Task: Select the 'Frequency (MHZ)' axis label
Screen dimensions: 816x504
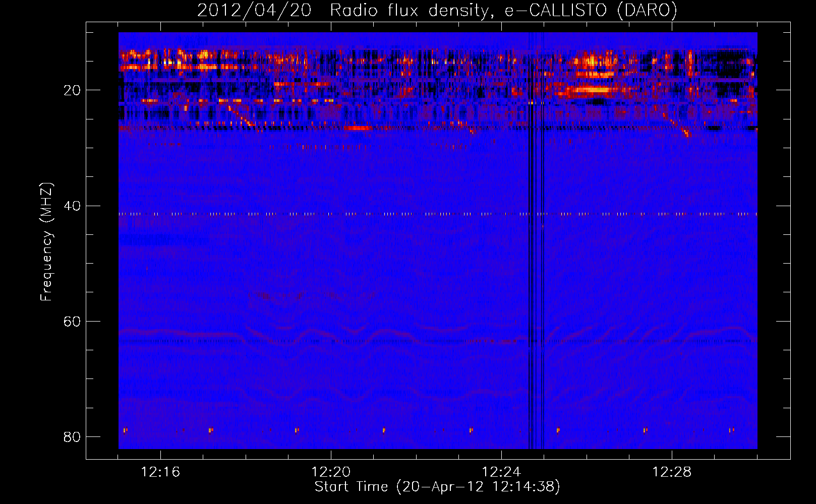Action: click(x=46, y=242)
